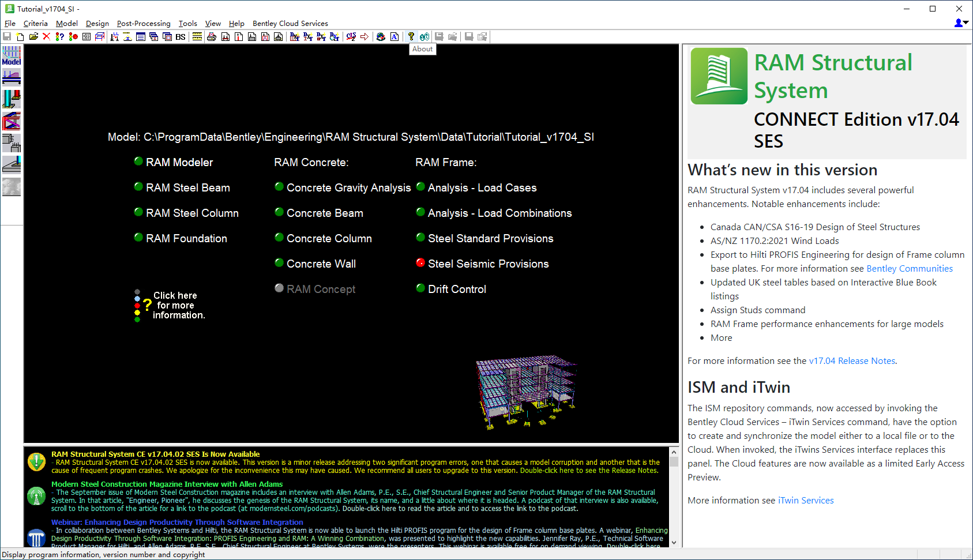Viewport: 973px width, 560px height.
Task: Launch Frame module sidebar icon
Action: [12, 121]
